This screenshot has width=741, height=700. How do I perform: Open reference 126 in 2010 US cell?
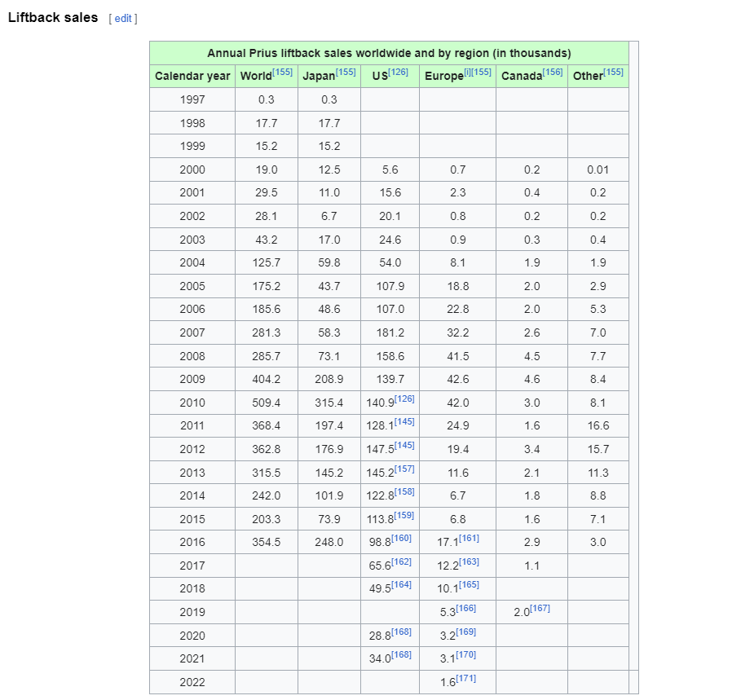click(404, 398)
